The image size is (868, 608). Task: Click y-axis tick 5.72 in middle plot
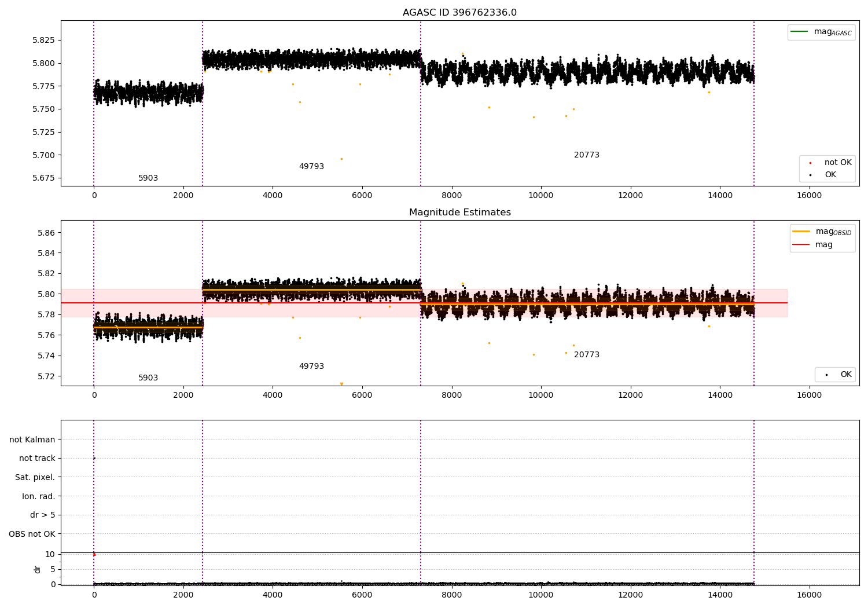tap(46, 376)
